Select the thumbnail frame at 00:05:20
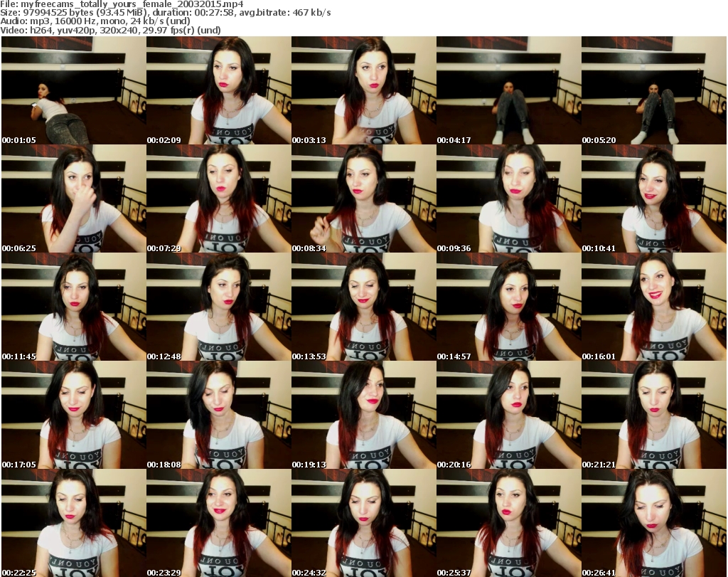728x577 pixels. [654, 90]
